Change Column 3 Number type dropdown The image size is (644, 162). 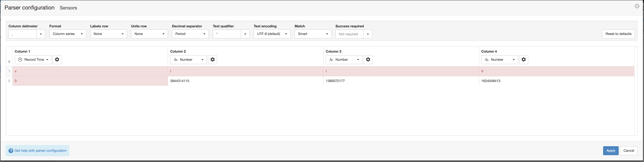tap(344, 60)
